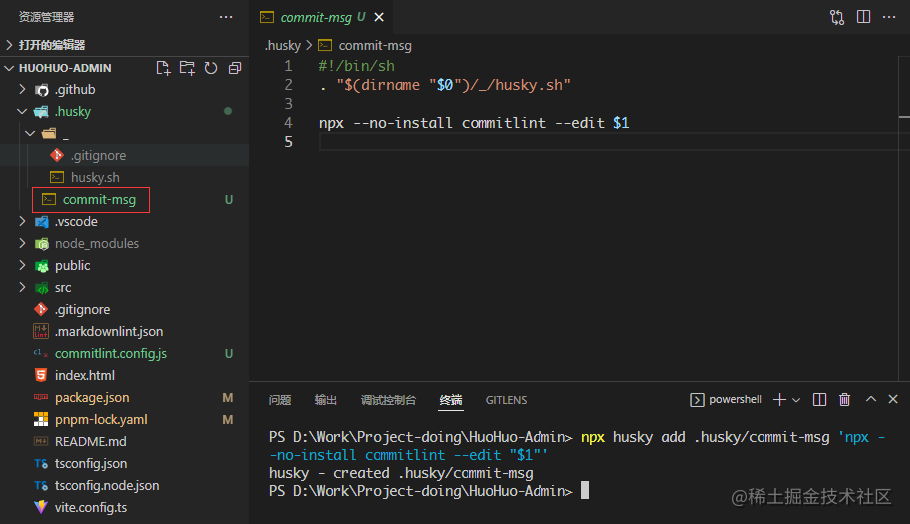Viewport: 910px width, 524px height.
Task: Open the commit-msg file in explorer
Action: coord(124,200)
